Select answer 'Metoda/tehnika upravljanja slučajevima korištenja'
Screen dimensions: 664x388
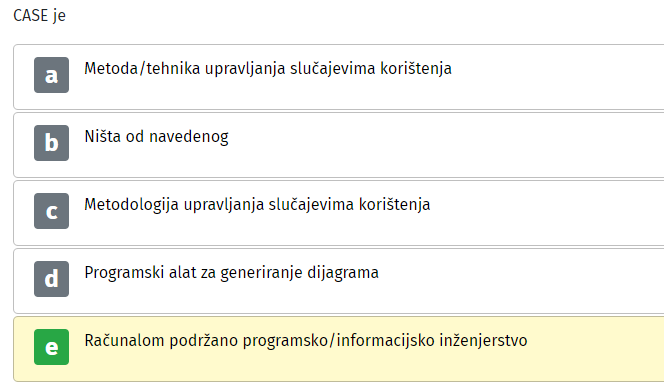268,69
